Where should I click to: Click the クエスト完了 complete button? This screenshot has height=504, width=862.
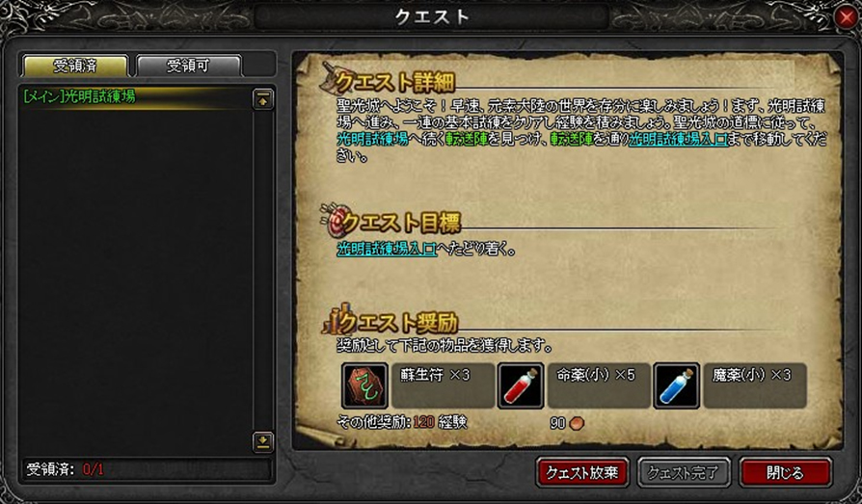point(684,472)
